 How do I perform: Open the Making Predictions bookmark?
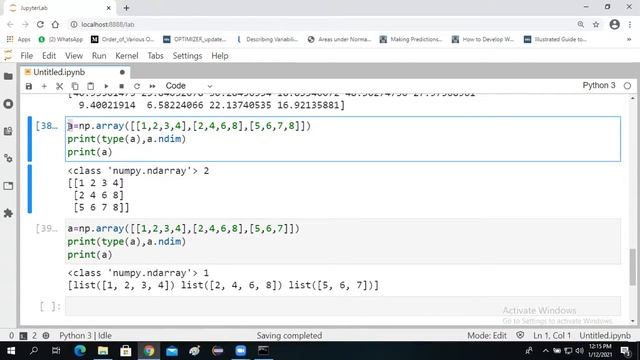[411, 40]
